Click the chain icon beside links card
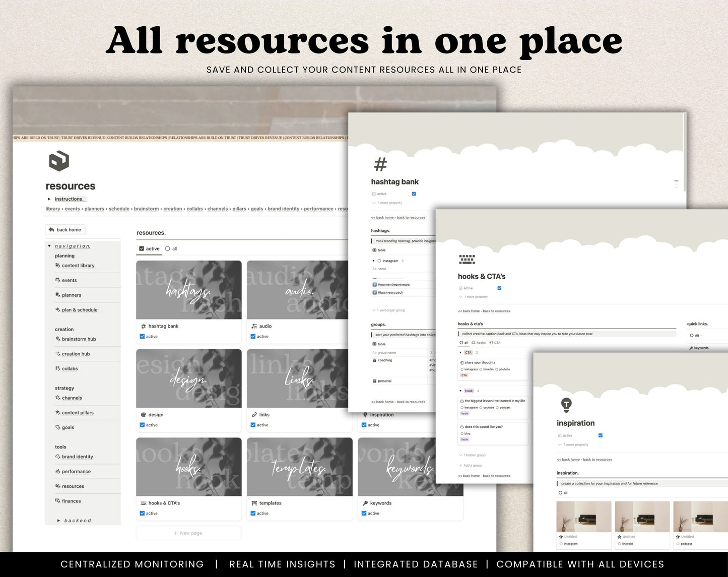Image resolution: width=728 pixels, height=577 pixels. 254,415
